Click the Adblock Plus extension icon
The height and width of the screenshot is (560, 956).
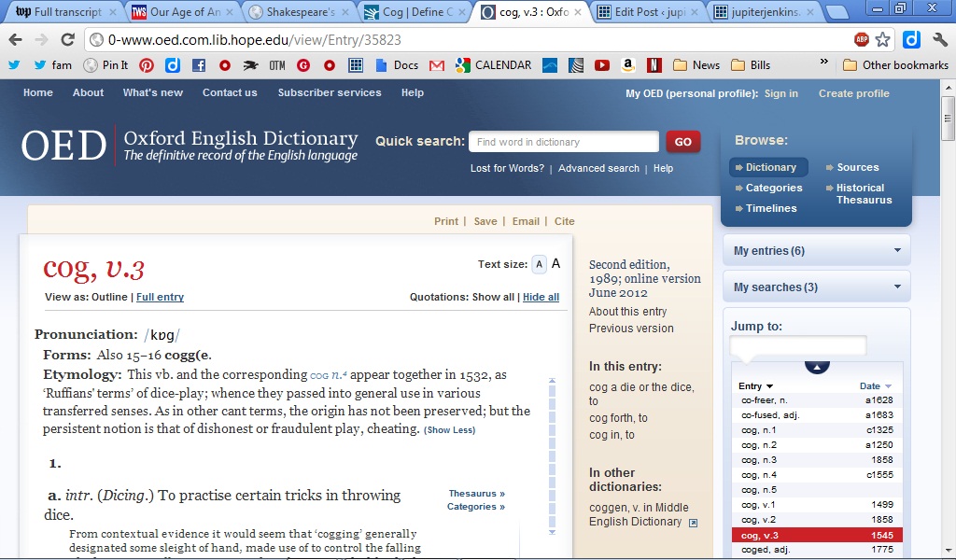862,40
